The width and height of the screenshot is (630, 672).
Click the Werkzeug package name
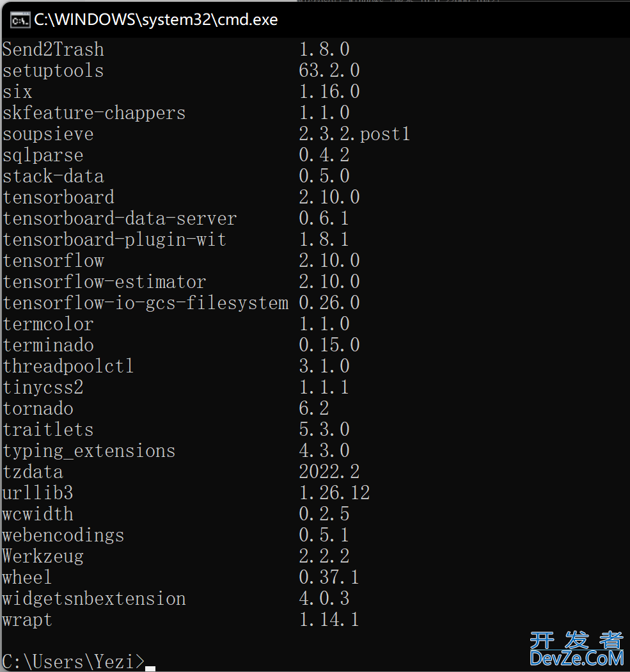(x=43, y=556)
